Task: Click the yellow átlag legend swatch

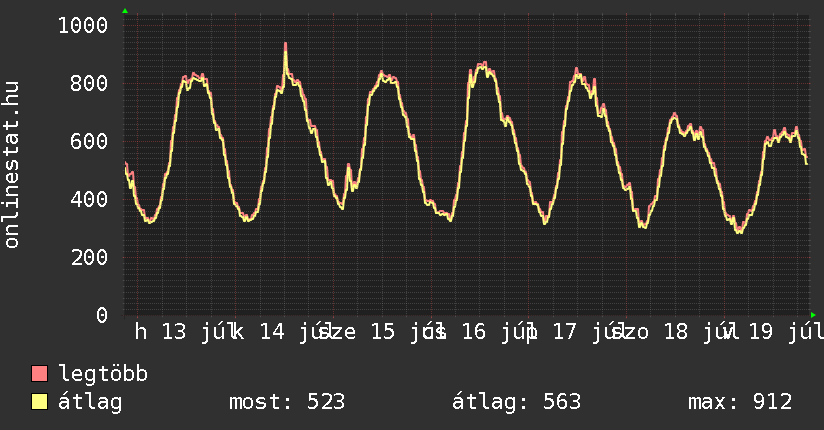Action: pyautogui.click(x=39, y=402)
